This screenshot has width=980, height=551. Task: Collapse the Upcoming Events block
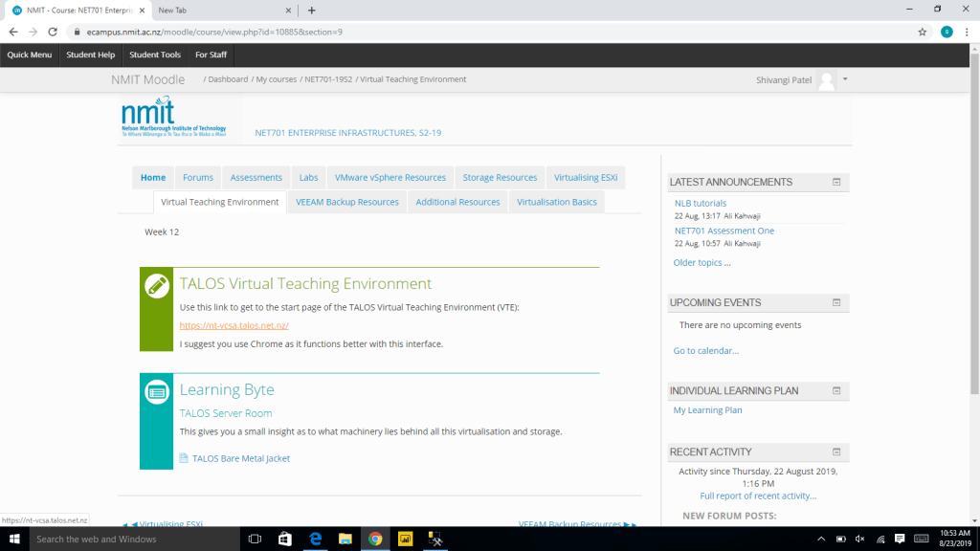click(835, 302)
